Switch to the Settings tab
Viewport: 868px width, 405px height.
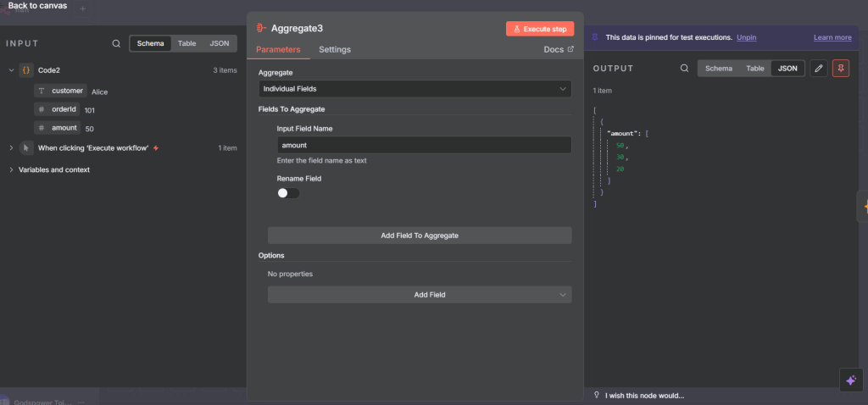tap(335, 50)
